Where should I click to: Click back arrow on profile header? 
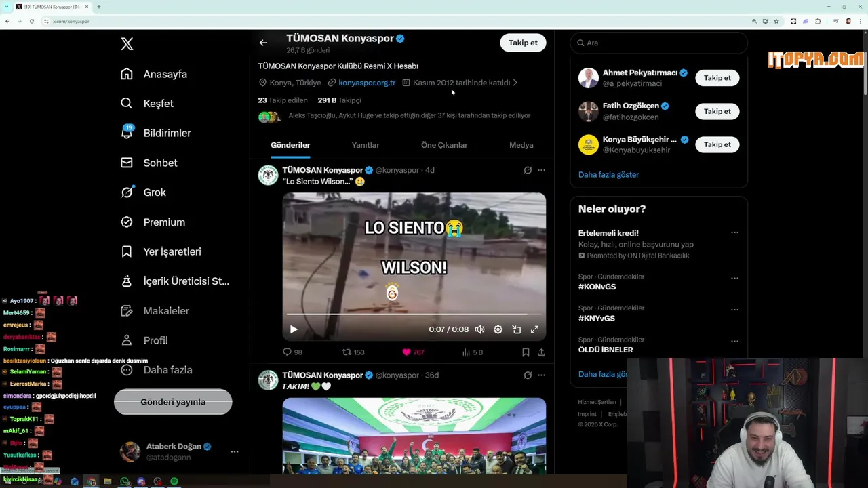[x=263, y=43]
